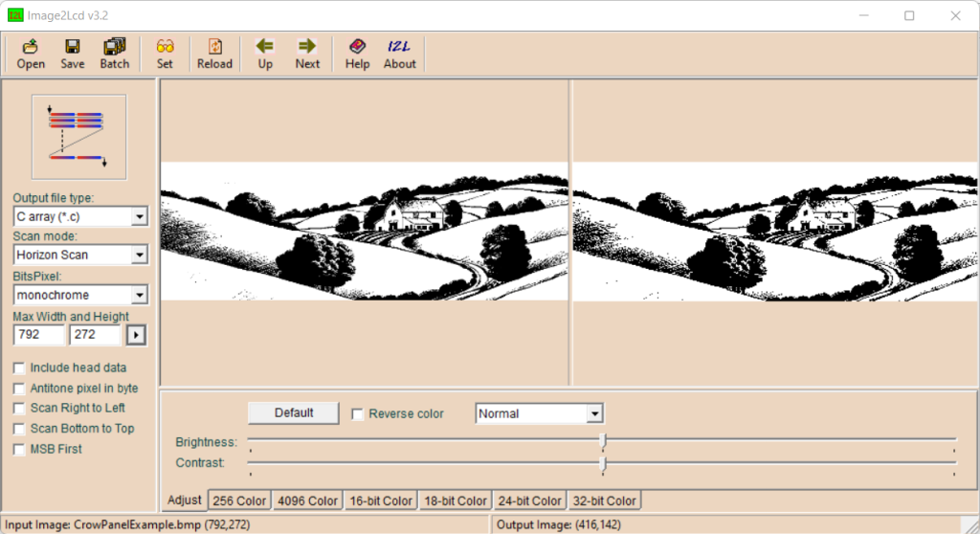Open the Set glasses icon

pyautogui.click(x=165, y=54)
